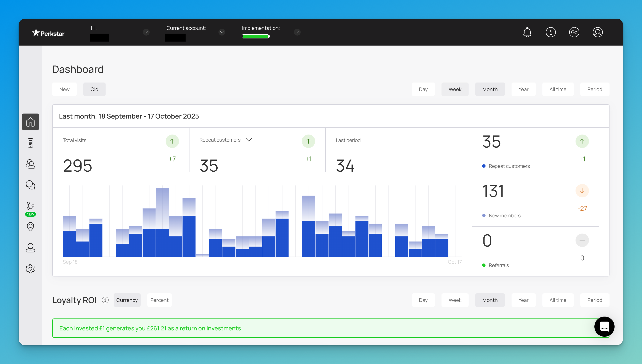Click the green Implementation progress bar
This screenshot has width=642, height=364.
point(256,36)
